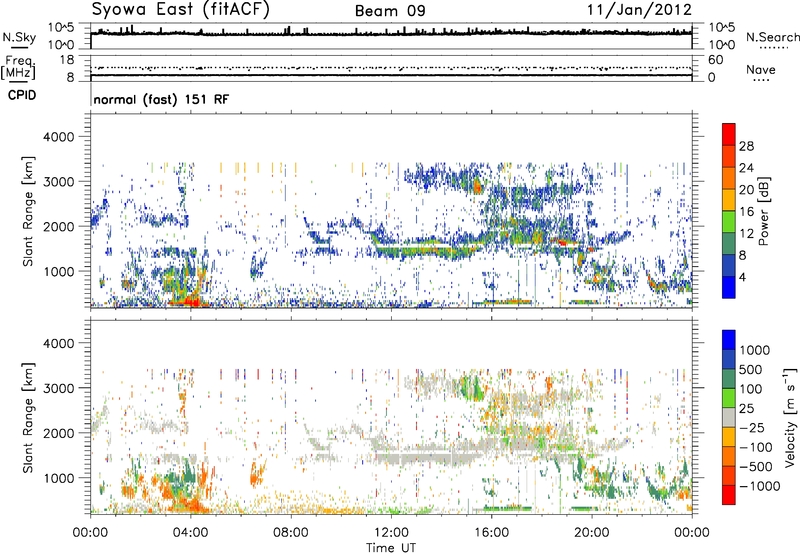The height and width of the screenshot is (554, 800).
Task: Click the '2000' range tick on velocity panel
Action: [58, 433]
